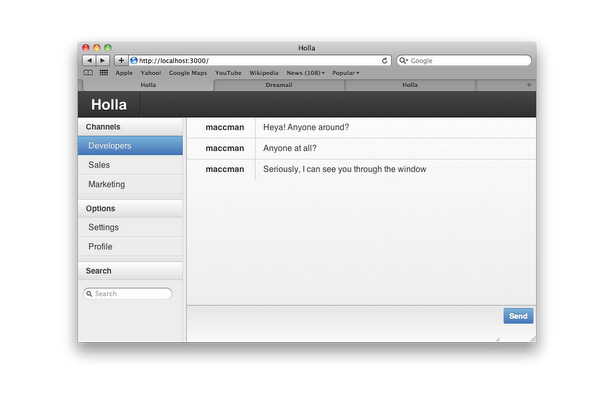
Task: Select the Sales channel
Action: pos(130,165)
